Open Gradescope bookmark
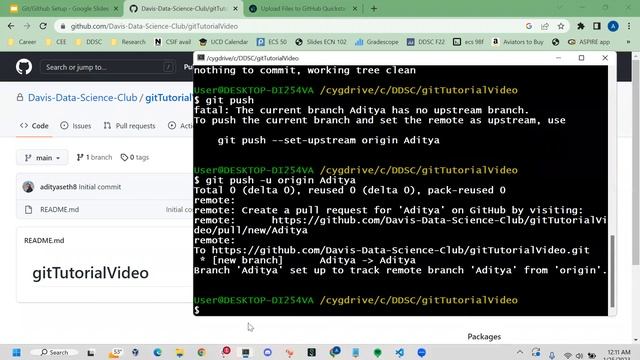640x360 pixels. pyautogui.click(x=377, y=42)
